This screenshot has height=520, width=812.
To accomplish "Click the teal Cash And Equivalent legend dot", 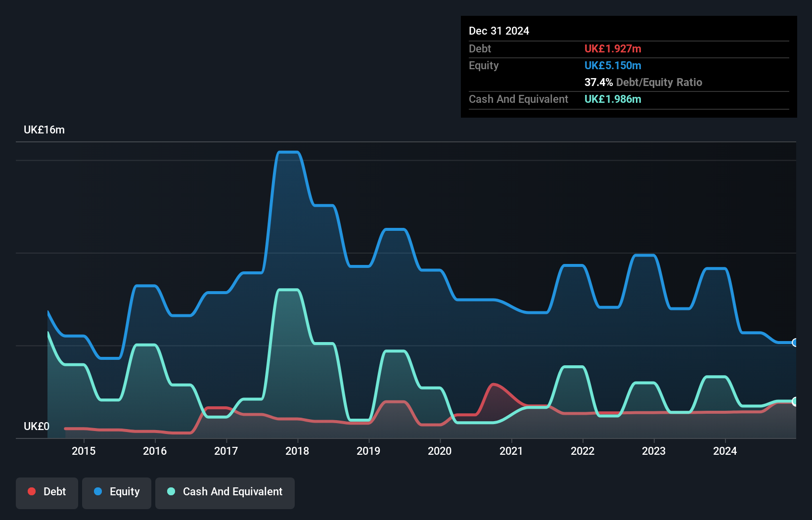I will click(171, 491).
